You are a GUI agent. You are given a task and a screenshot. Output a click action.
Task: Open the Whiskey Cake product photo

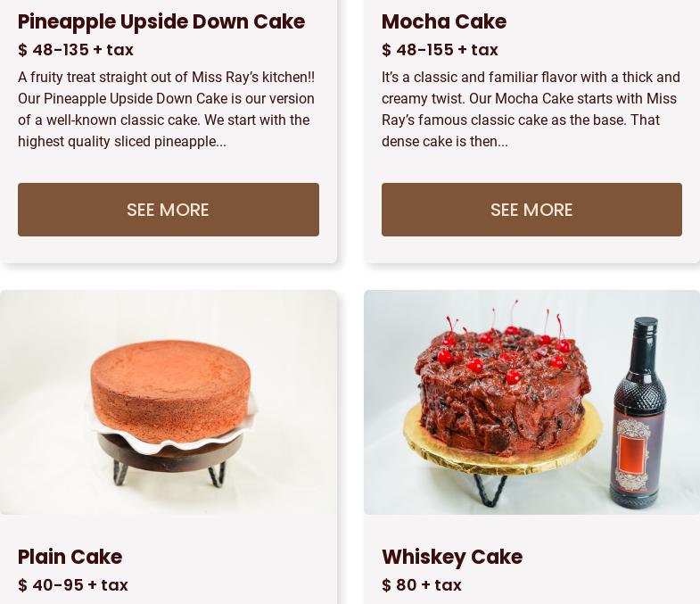pos(531,402)
